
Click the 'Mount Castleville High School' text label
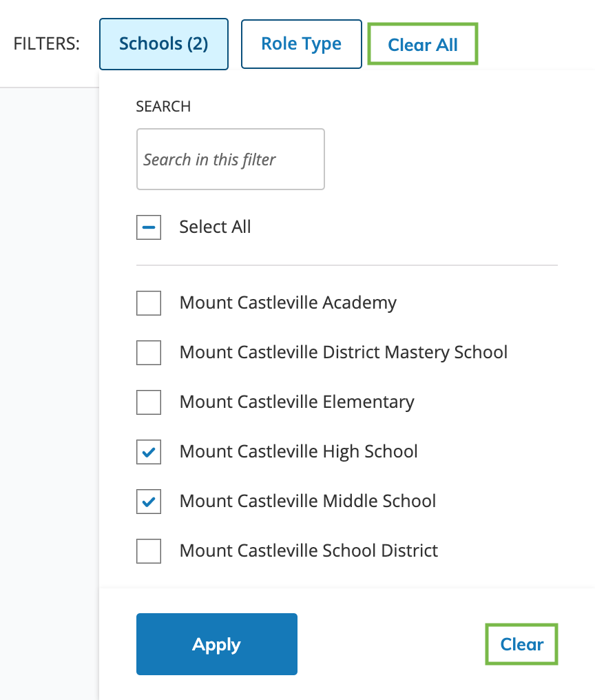(x=298, y=452)
